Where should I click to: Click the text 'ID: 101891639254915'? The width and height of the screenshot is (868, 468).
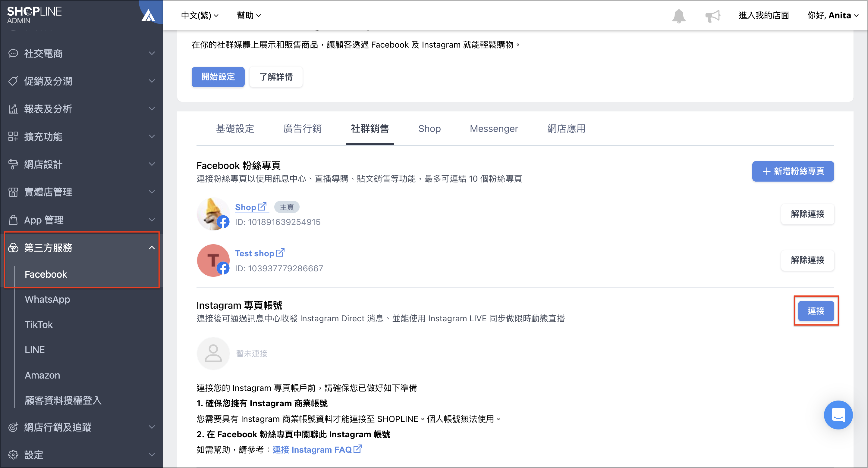pyautogui.click(x=278, y=222)
